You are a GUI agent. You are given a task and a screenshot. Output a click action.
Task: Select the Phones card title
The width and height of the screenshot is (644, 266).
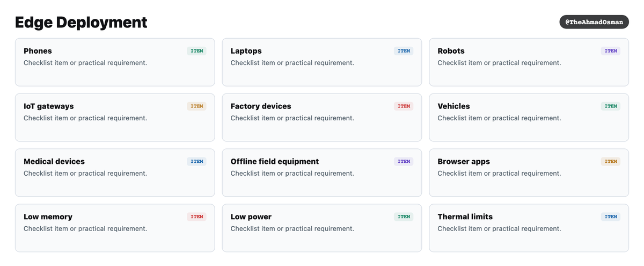[38, 51]
